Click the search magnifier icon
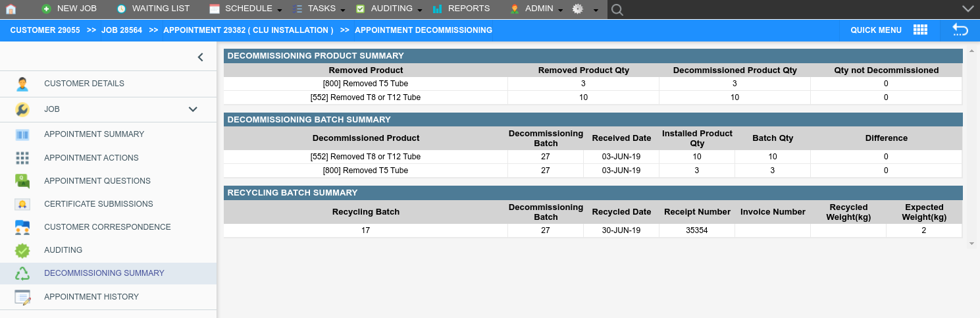 point(617,9)
